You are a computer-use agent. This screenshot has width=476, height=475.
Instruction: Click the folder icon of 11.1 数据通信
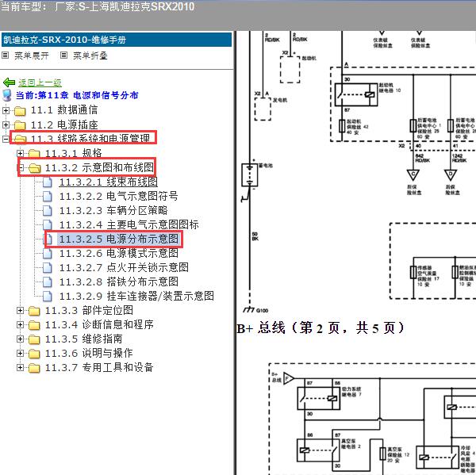click(20, 111)
